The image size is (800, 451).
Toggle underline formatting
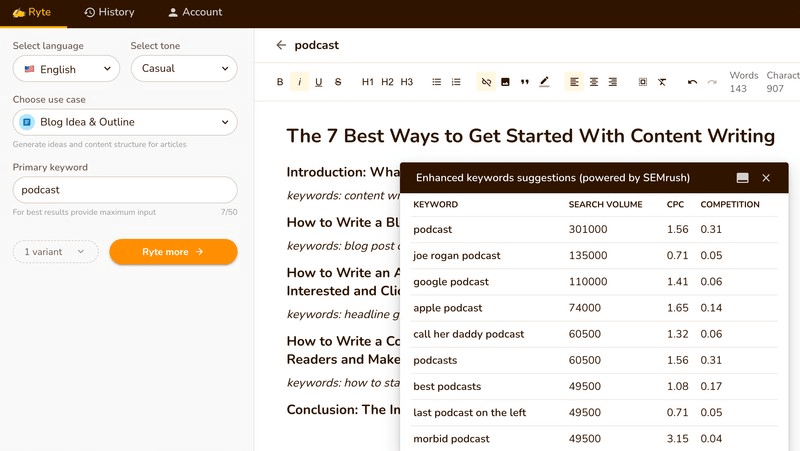click(319, 82)
